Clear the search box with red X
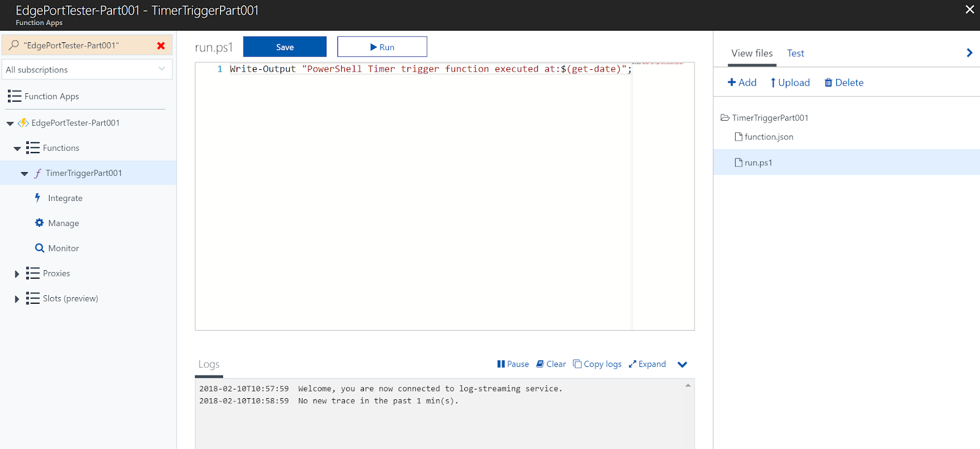Image resolution: width=980 pixels, height=449 pixels. [x=161, y=46]
